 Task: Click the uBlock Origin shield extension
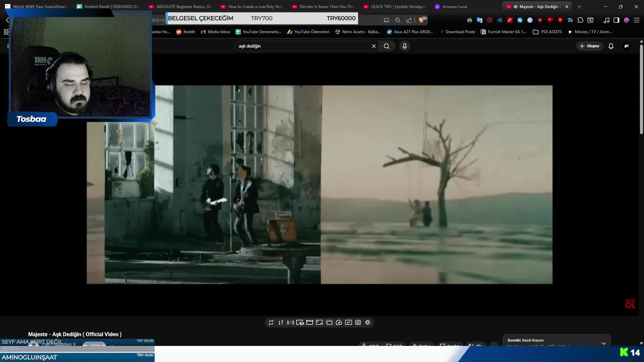point(540,20)
